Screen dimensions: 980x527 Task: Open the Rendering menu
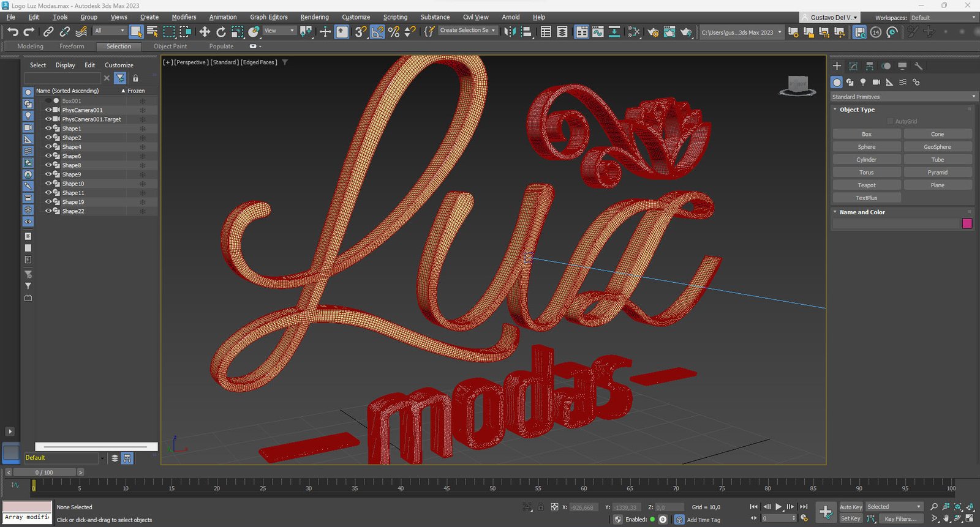(314, 17)
